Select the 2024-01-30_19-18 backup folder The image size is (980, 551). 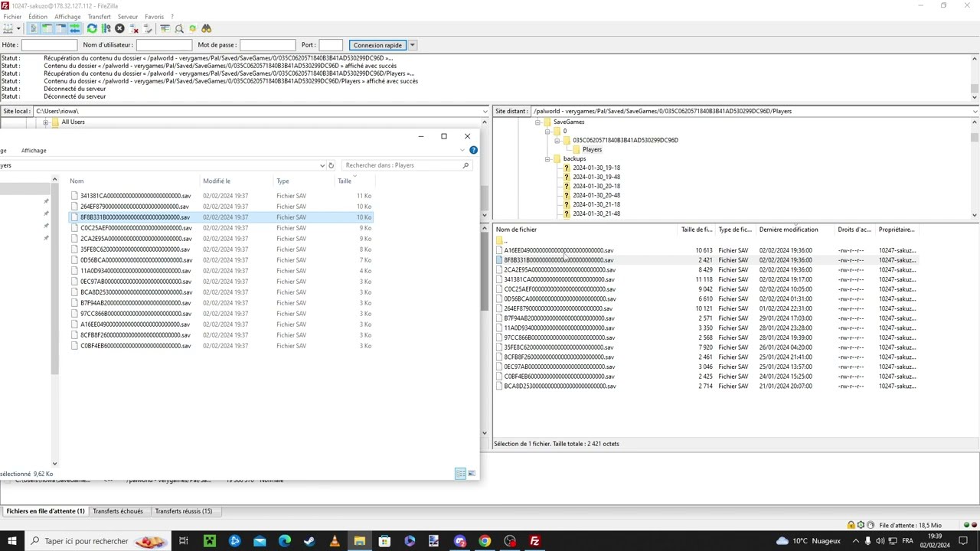(596, 168)
